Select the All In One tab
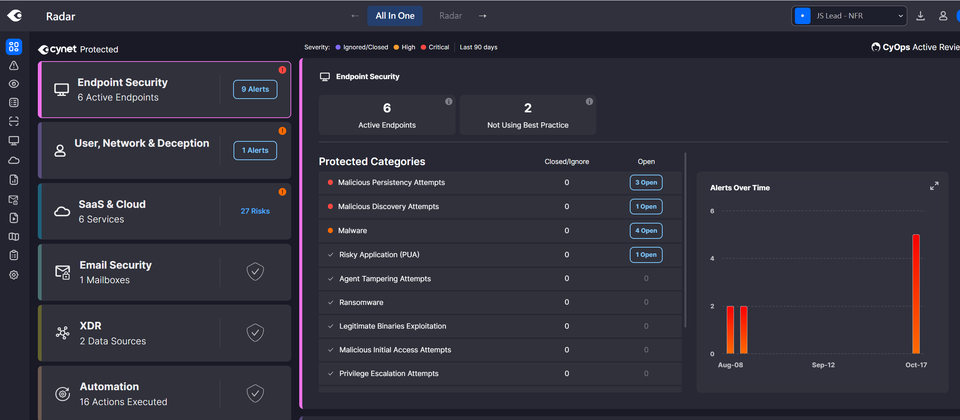The image size is (960, 420). (395, 16)
